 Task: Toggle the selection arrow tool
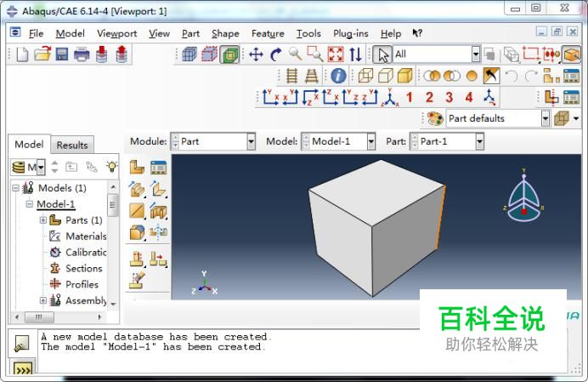382,54
